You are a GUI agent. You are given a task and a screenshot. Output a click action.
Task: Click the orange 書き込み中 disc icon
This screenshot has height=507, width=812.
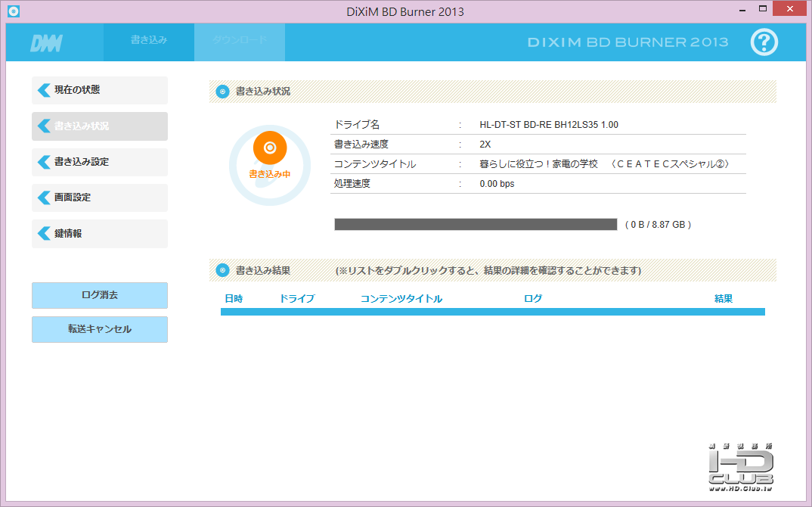[x=270, y=148]
